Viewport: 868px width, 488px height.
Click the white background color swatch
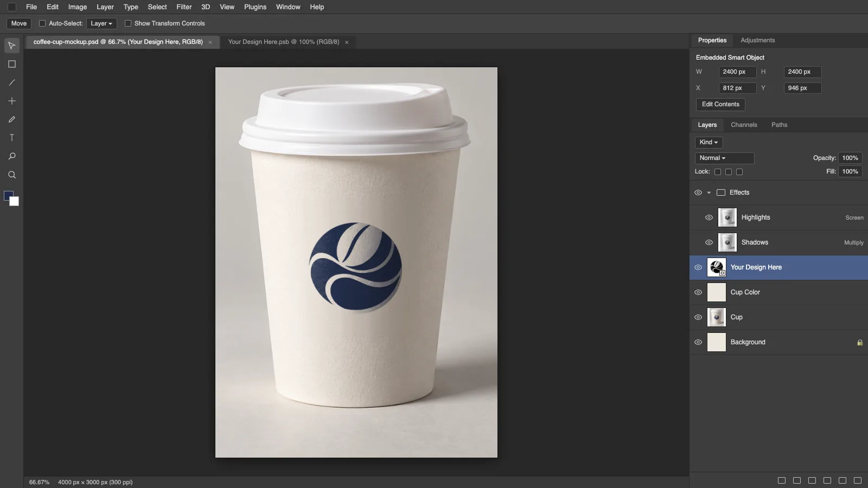tap(15, 202)
